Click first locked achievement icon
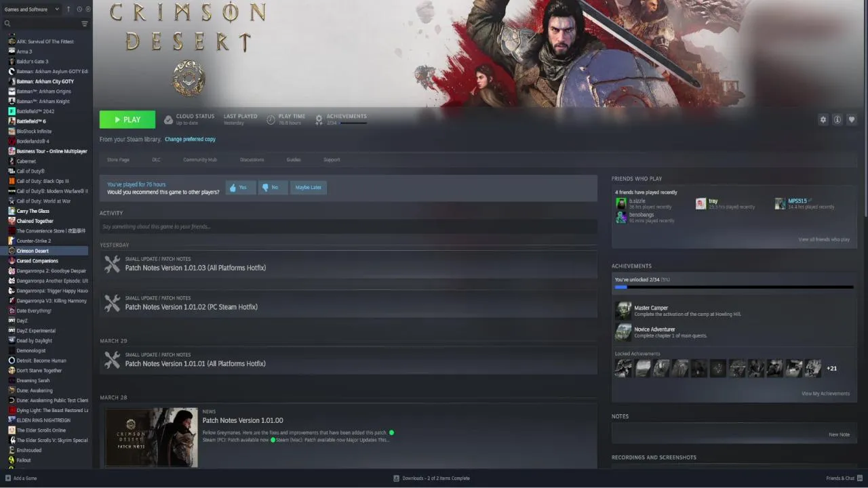The image size is (868, 488). click(623, 368)
